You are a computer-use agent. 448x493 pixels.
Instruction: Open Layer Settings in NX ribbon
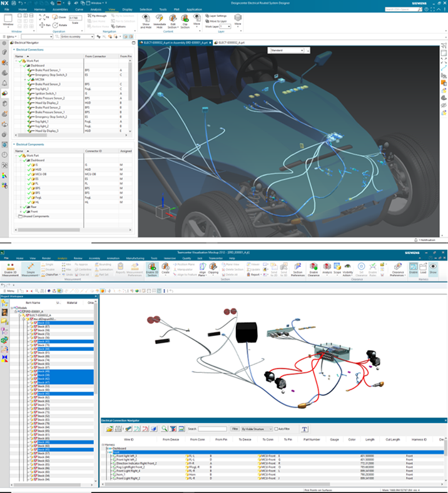[216, 16]
